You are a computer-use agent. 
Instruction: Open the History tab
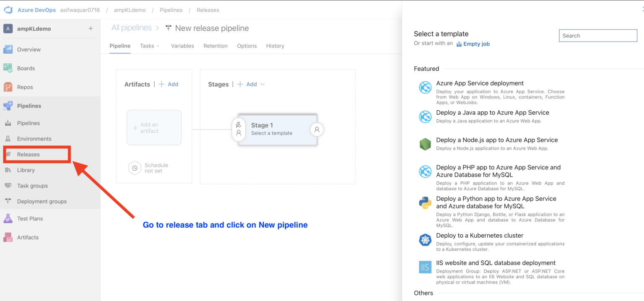pos(275,46)
